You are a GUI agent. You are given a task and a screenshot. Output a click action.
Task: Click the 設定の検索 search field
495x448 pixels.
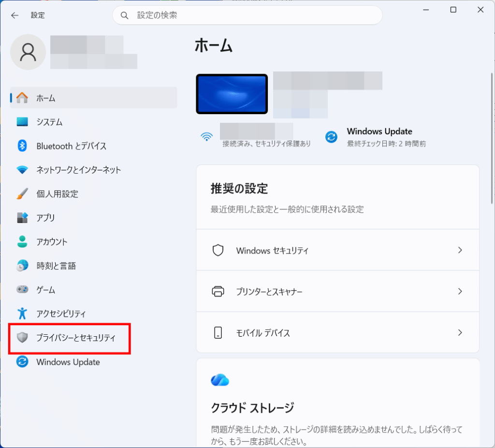pyautogui.click(x=247, y=15)
